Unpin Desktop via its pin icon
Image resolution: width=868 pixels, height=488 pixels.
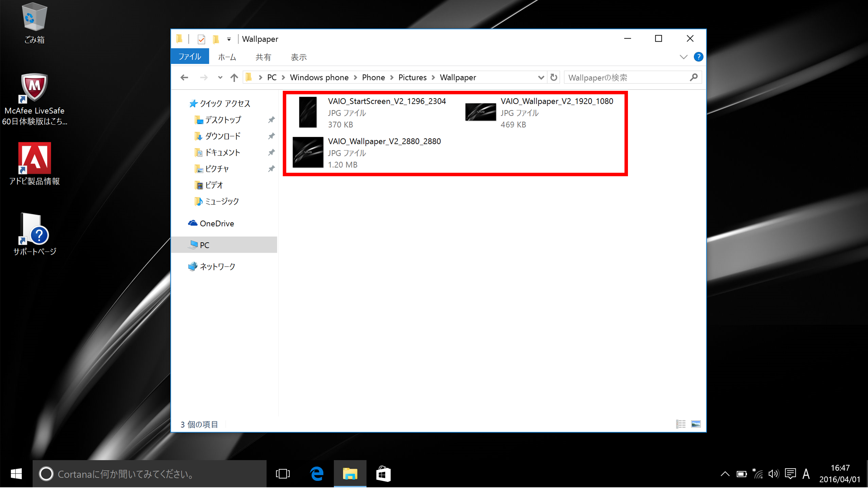(x=271, y=120)
